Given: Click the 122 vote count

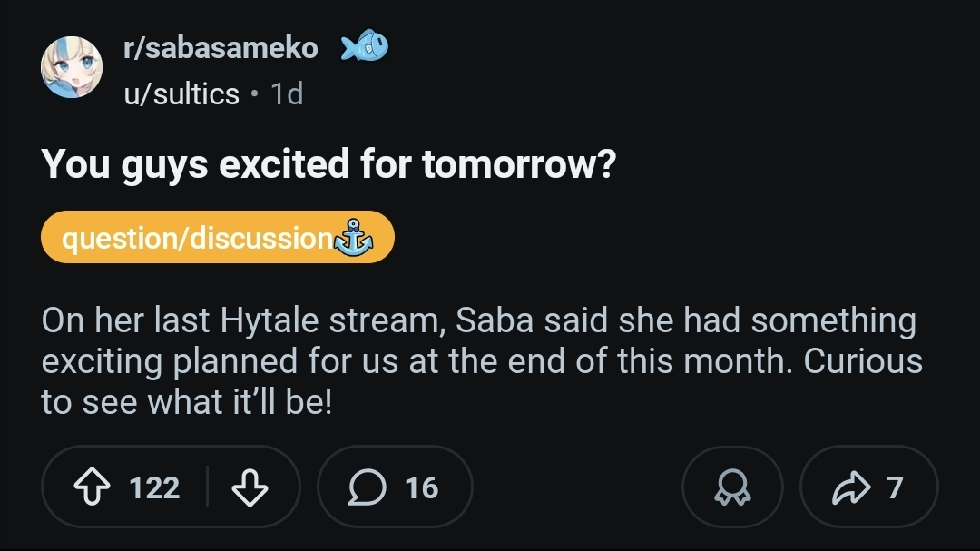Looking at the screenshot, I should click(x=154, y=488).
